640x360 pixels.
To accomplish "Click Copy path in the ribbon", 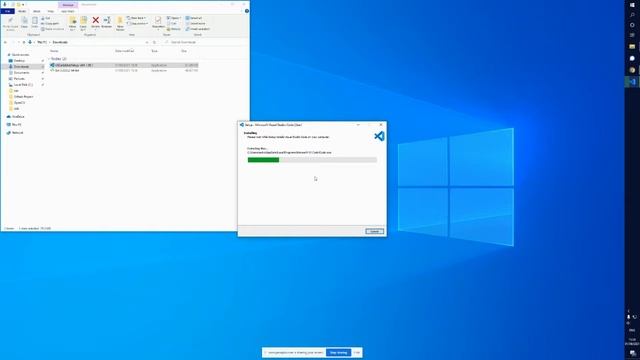I will click(x=50, y=24).
